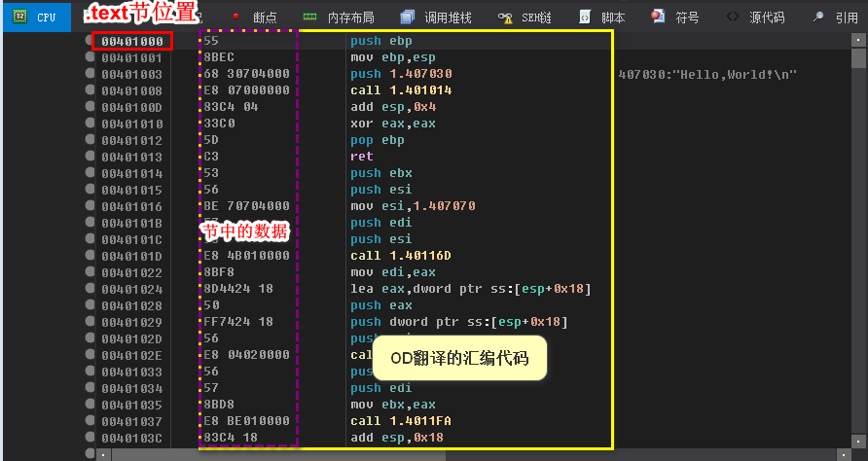868x461 pixels.
Task: Click bytes '8BEC'
Action: click(219, 57)
